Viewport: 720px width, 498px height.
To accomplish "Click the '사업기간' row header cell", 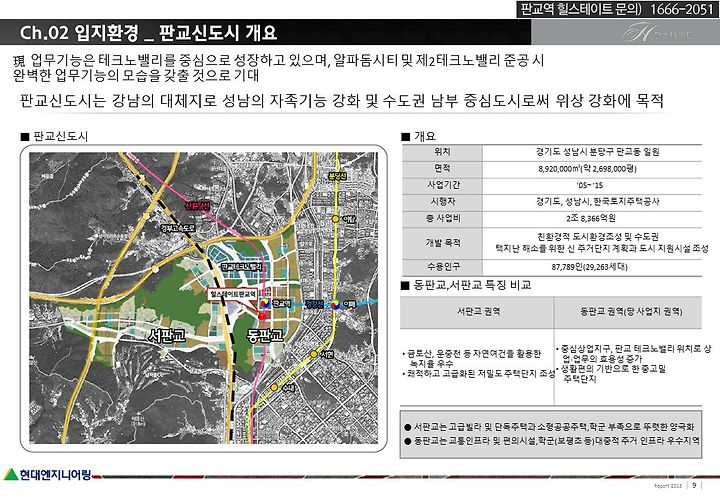I will (x=442, y=185).
